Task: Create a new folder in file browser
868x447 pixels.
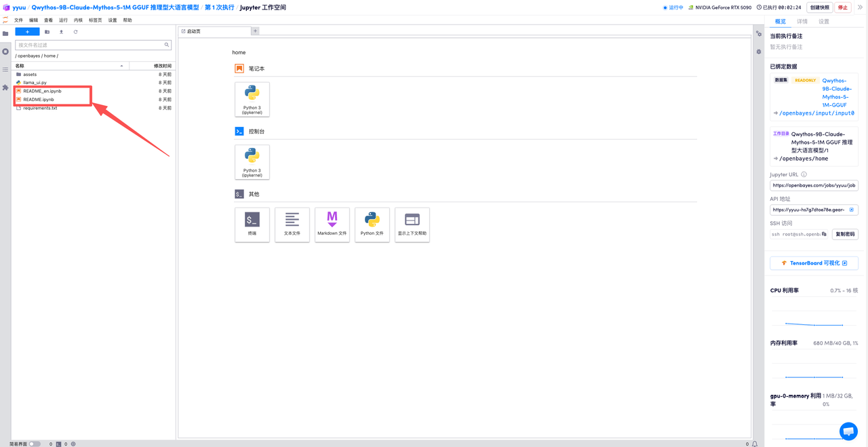Action: [x=47, y=32]
